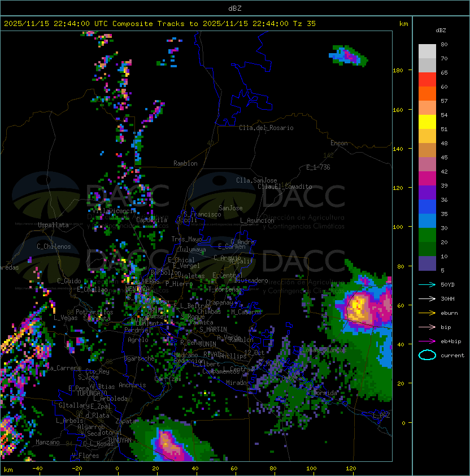Click the 'Encon' map label
This screenshot has height=476, width=470.
(339, 143)
